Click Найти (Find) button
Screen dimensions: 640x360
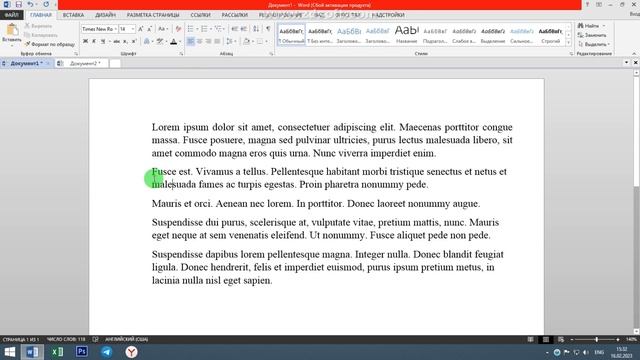[x=589, y=26]
